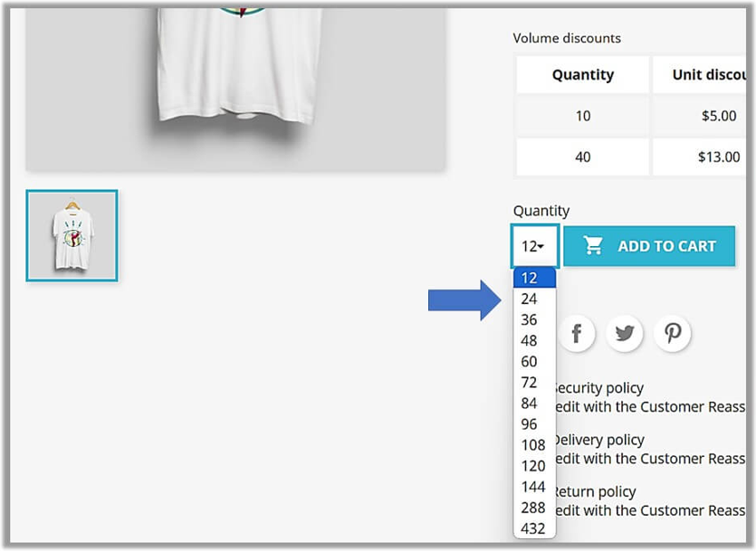756x551 pixels.
Task: Share product on Facebook icon
Action: 576,333
